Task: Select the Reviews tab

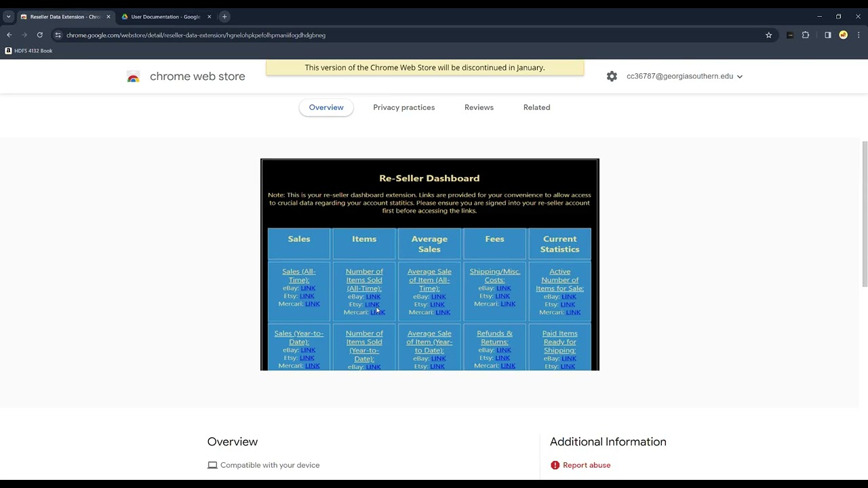Action: tap(479, 107)
